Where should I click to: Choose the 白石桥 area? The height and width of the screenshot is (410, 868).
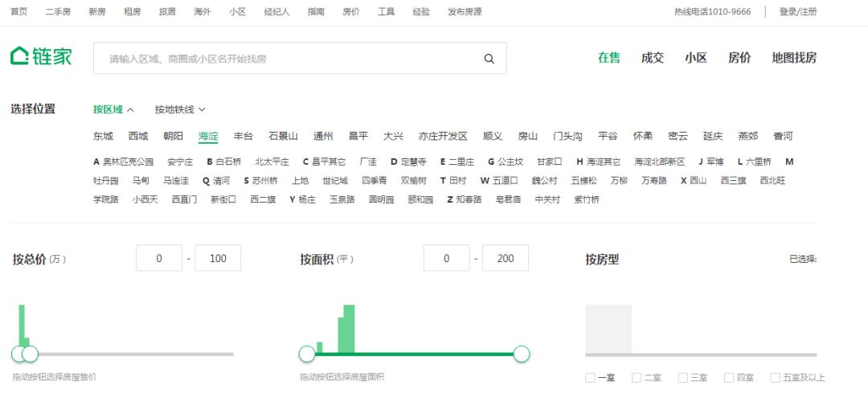(x=228, y=162)
